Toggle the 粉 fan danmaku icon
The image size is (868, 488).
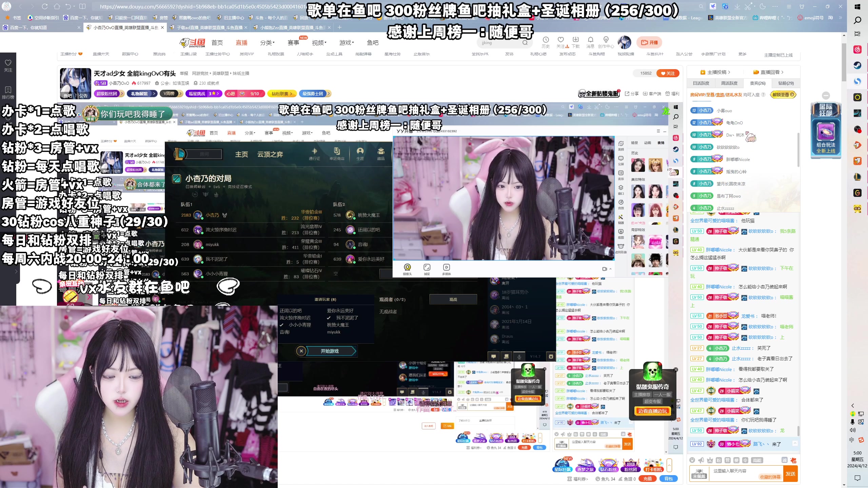point(719,460)
